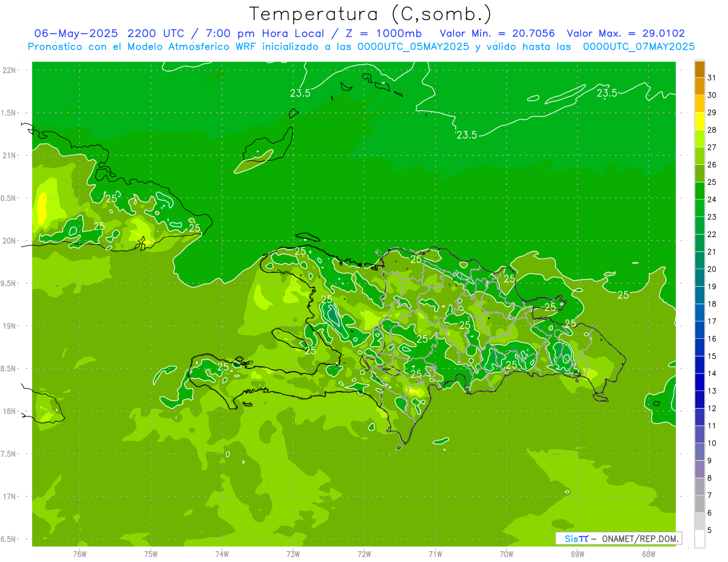Image resolution: width=728 pixels, height=562 pixels.
Task: Click the 'Temperatura (C,somb.)' title
Action: (x=370, y=14)
